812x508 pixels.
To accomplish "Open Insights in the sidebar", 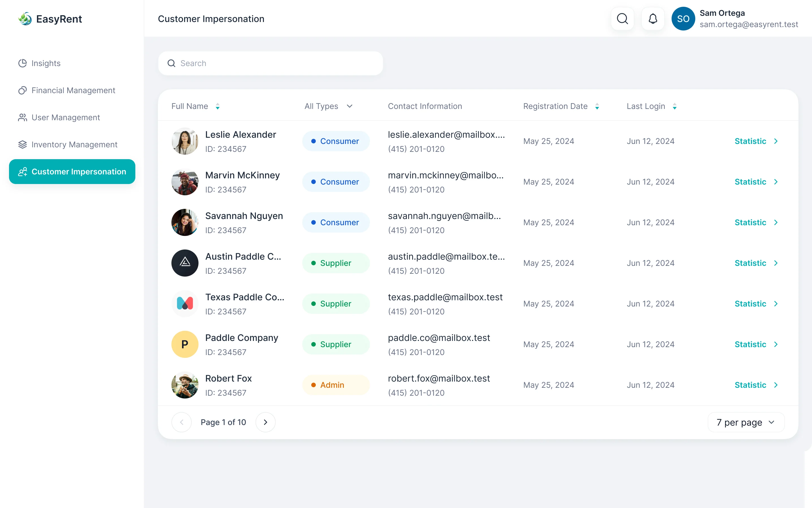I will point(72,63).
